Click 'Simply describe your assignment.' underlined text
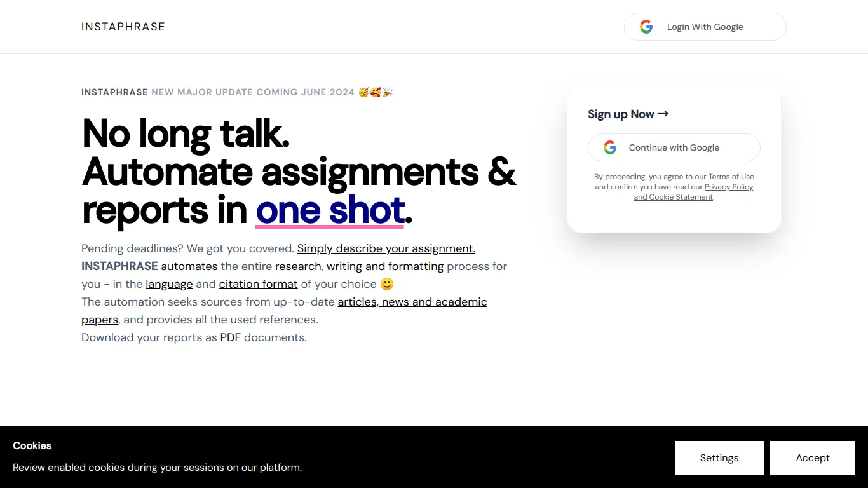Screen dimensions: 868x488 point(386,248)
